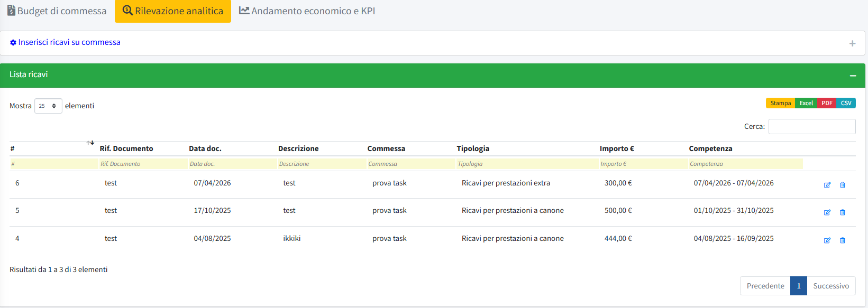Edit the ikkiki revenue row

(x=827, y=240)
